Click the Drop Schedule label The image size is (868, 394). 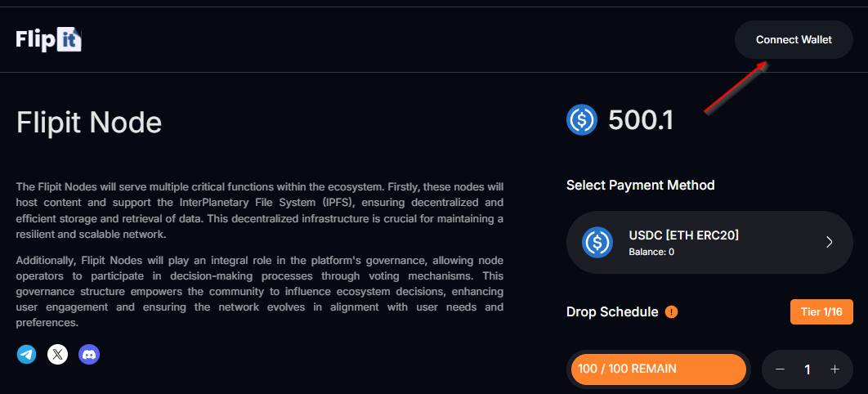tap(612, 312)
